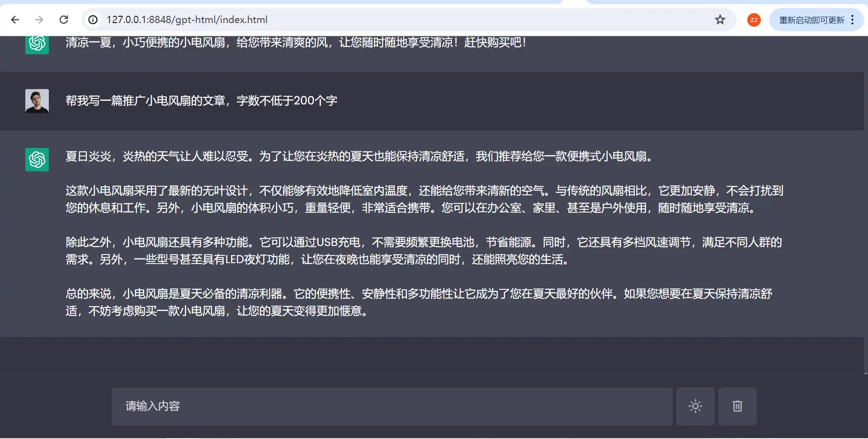The width and height of the screenshot is (868, 439).
Task: Click ChatGPT logo beside the 清凉一夏 message
Action: click(x=37, y=43)
